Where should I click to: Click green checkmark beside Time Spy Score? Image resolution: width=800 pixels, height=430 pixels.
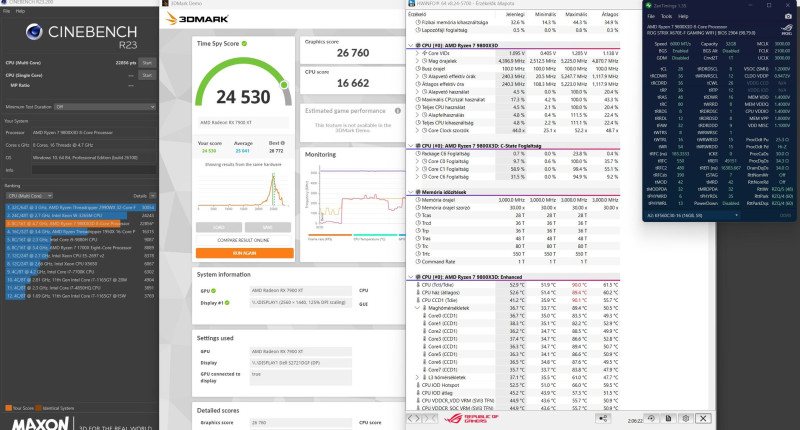tap(244, 43)
